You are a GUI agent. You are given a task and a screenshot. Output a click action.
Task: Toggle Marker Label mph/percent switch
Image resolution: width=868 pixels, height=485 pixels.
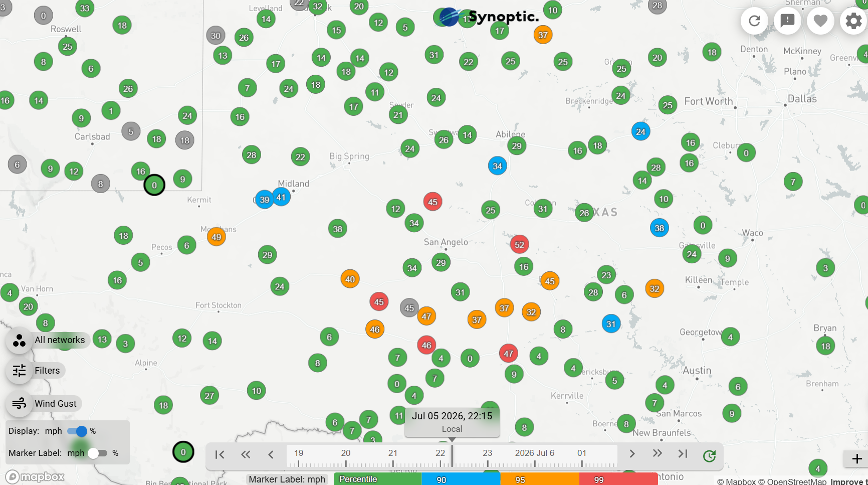(x=97, y=453)
